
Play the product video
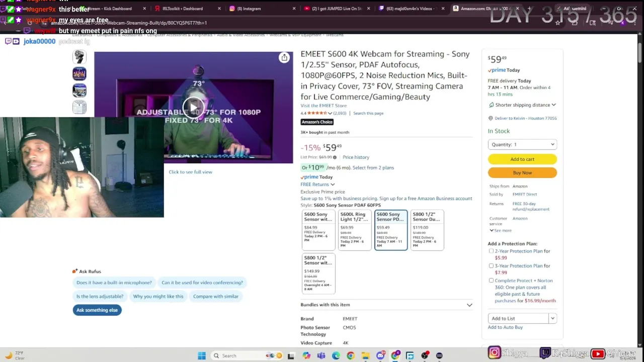click(193, 107)
